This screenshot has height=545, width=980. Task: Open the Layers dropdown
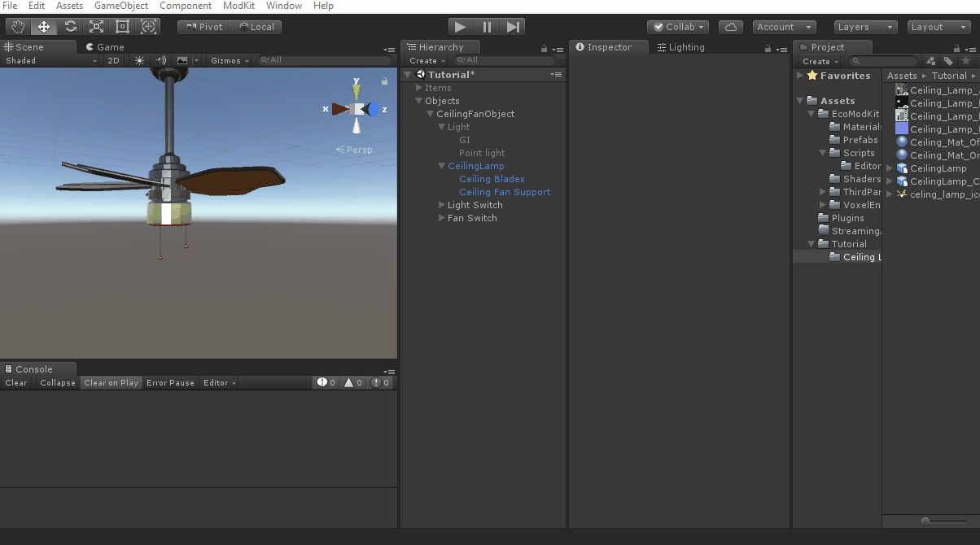click(865, 27)
